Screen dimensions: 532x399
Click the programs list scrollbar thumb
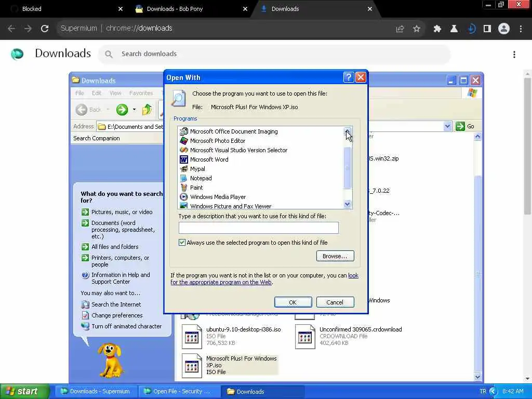coord(347,168)
